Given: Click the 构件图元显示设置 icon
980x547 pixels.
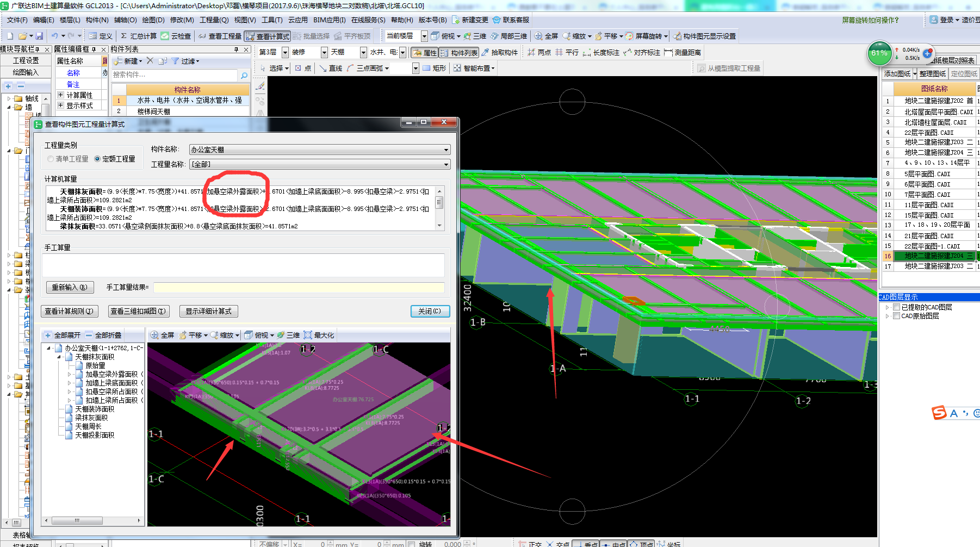Looking at the screenshot, I should (677, 36).
